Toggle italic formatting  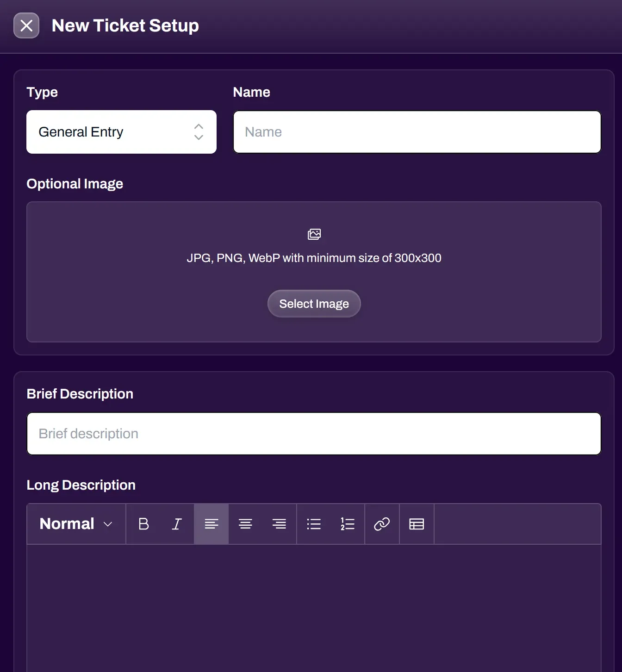click(x=177, y=524)
